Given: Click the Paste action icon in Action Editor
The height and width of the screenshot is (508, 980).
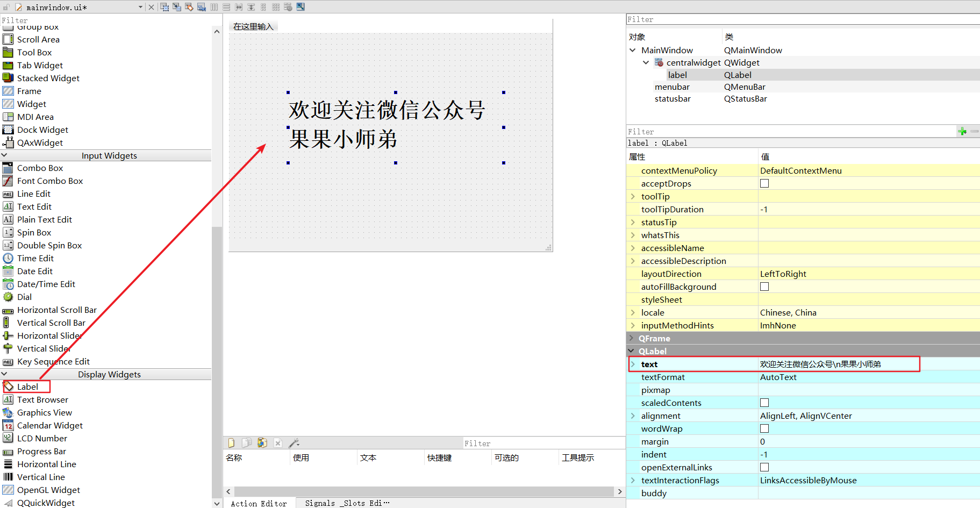Looking at the screenshot, I should [x=262, y=443].
